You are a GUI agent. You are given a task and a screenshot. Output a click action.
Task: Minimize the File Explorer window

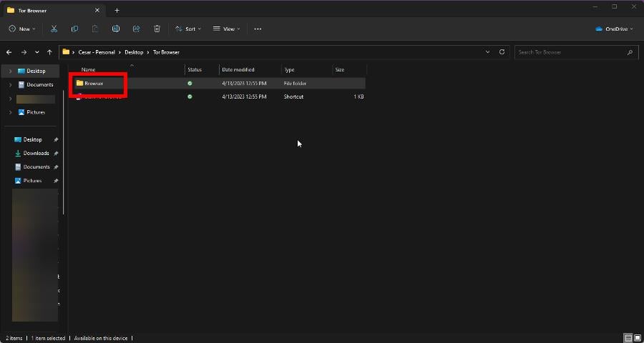point(595,6)
